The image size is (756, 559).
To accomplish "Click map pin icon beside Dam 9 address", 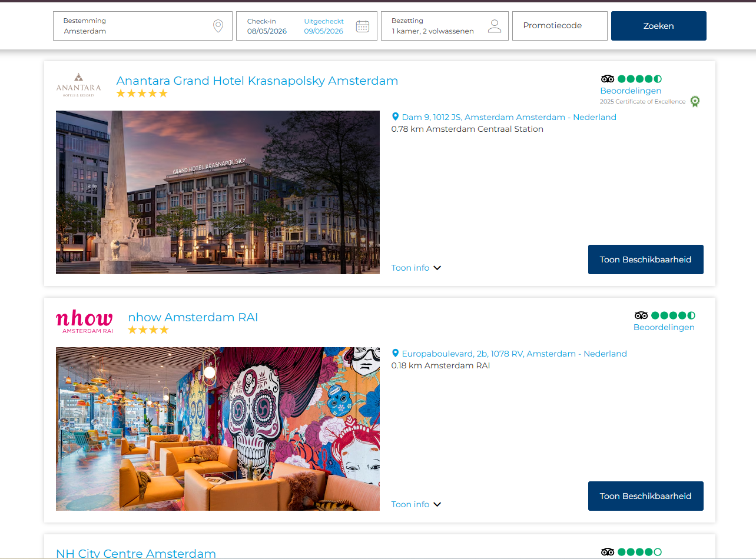I will click(x=396, y=117).
